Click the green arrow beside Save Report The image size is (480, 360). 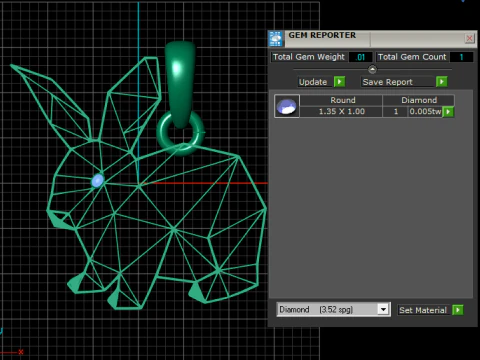[x=442, y=82]
